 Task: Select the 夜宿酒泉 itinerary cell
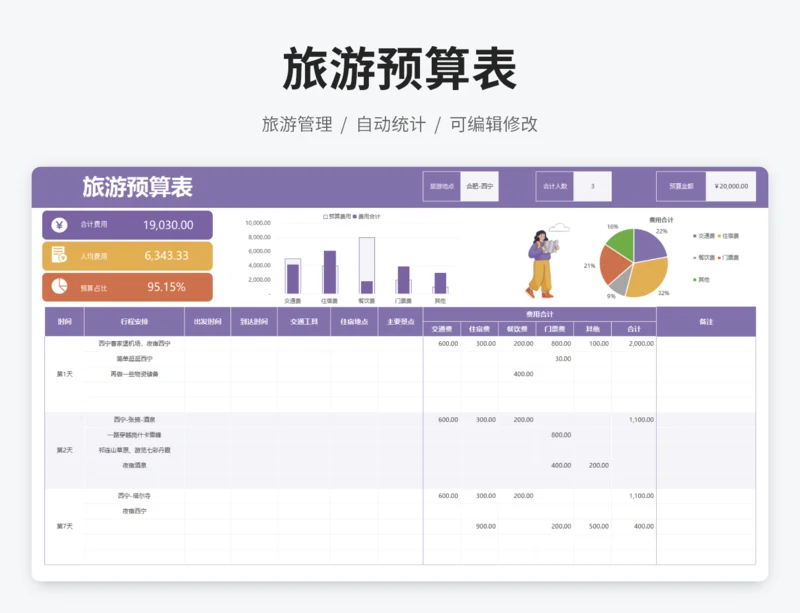[134, 465]
